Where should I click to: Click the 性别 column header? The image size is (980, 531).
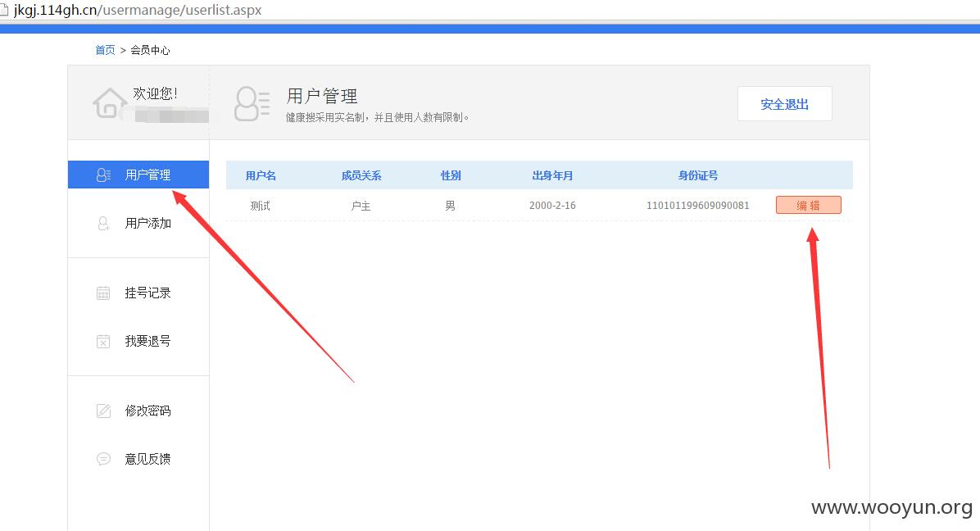coord(451,175)
